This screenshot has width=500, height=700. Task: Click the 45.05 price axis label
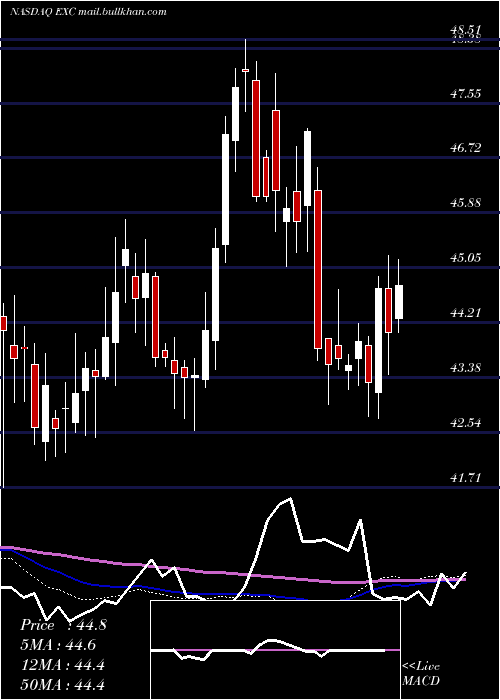[x=466, y=258]
